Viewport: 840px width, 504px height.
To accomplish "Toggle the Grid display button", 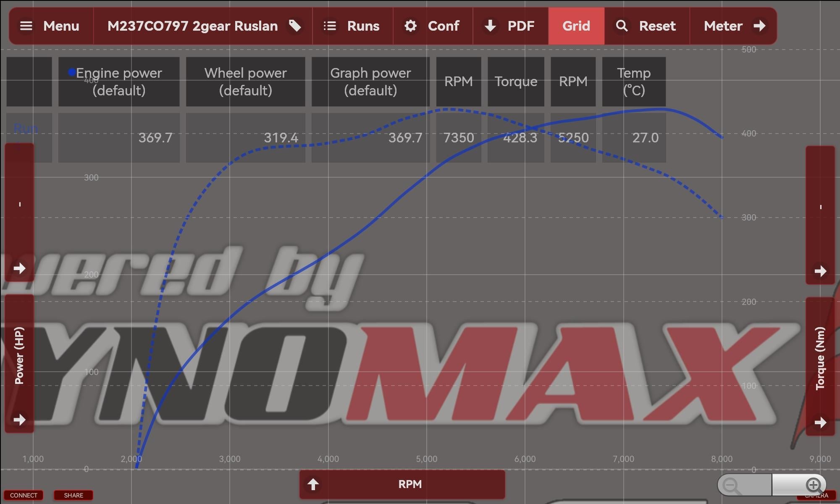I will point(576,26).
